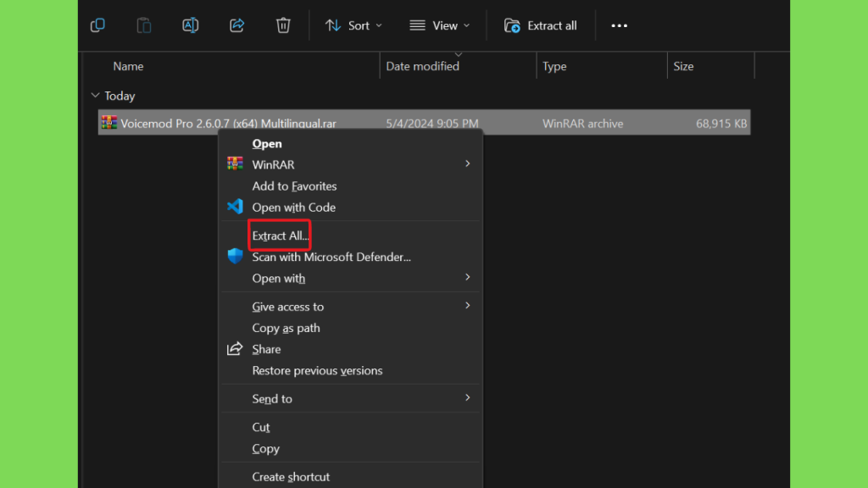Click the VS Code icon in the menu
Viewport: 868px width, 488px height.
236,207
